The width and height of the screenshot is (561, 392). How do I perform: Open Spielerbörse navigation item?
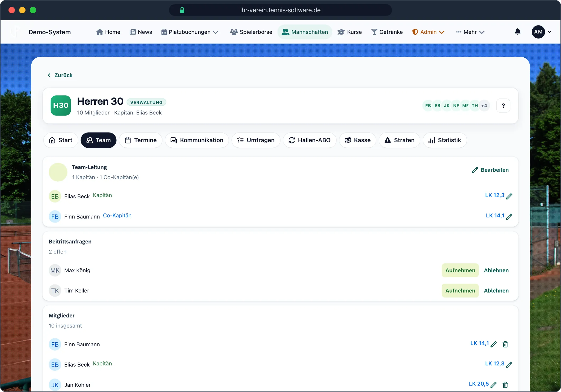[x=251, y=32]
